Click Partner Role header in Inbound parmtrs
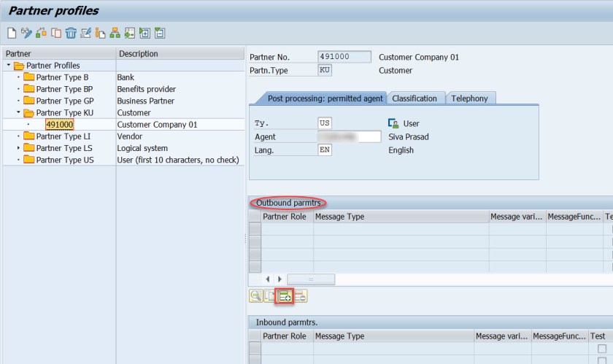This screenshot has width=613, height=364. pyautogui.click(x=287, y=336)
